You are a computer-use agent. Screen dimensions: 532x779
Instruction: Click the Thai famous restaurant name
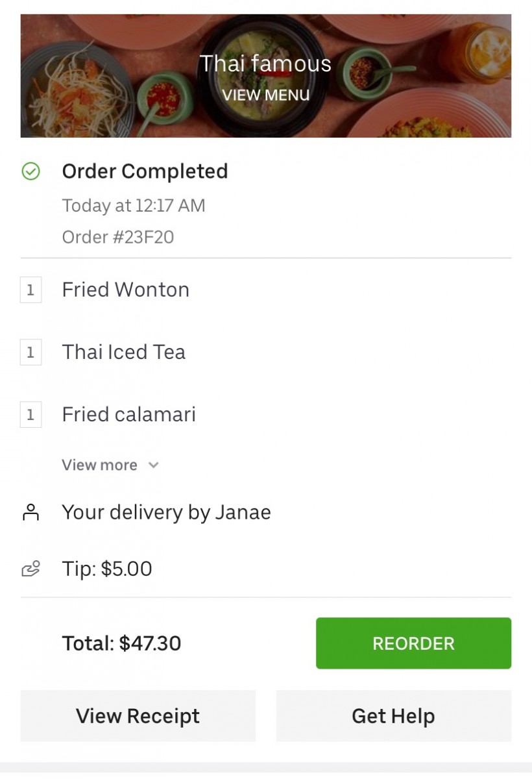pyautogui.click(x=265, y=64)
